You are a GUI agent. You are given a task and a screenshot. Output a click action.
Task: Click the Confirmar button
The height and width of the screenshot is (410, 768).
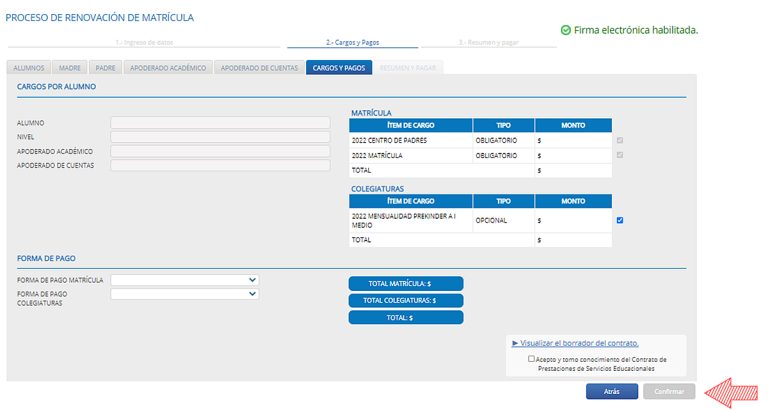(669, 392)
